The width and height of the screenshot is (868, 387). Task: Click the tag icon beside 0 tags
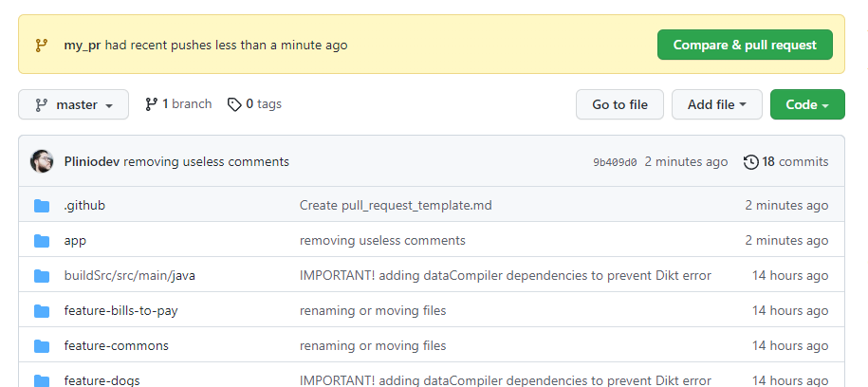234,104
